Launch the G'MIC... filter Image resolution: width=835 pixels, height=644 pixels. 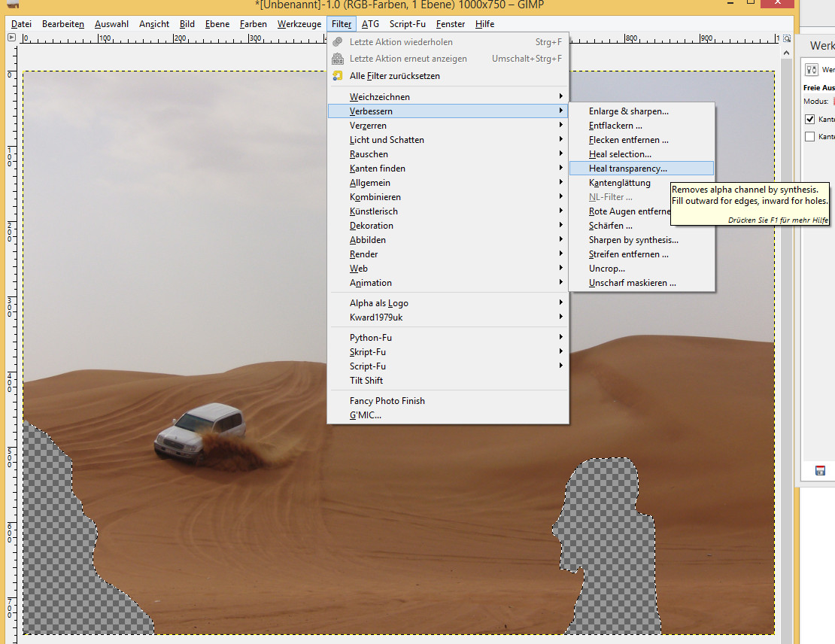tap(365, 415)
